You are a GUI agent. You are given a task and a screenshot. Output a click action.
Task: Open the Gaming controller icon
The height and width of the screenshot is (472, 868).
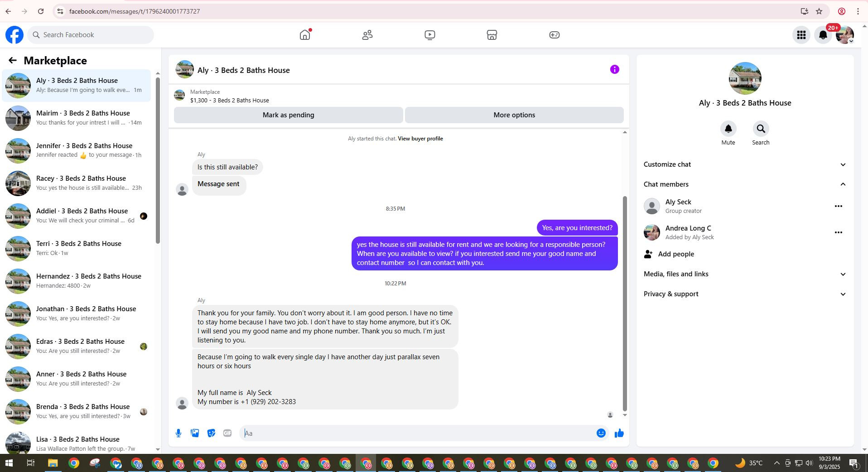tap(555, 35)
